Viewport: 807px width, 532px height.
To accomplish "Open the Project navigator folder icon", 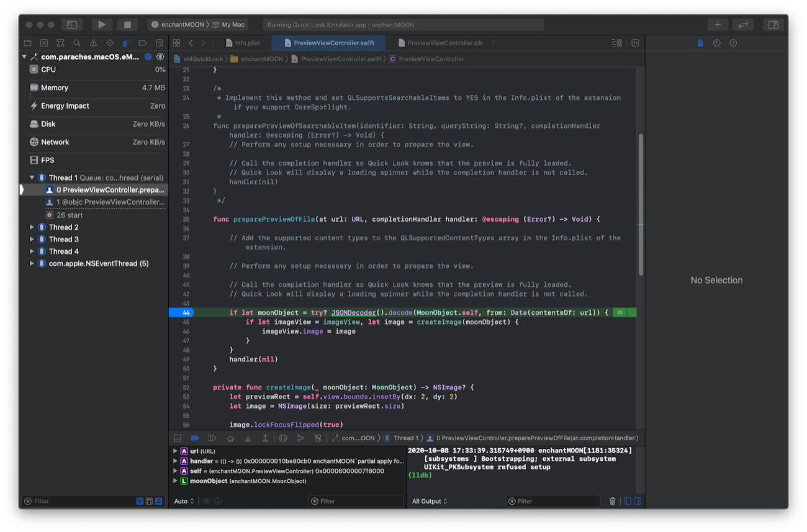I will click(x=27, y=43).
